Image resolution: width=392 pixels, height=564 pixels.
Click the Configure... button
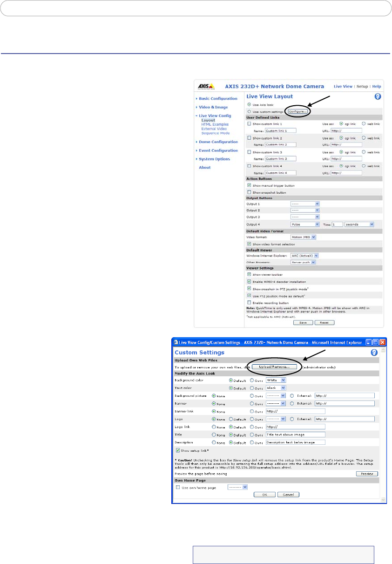click(x=298, y=112)
